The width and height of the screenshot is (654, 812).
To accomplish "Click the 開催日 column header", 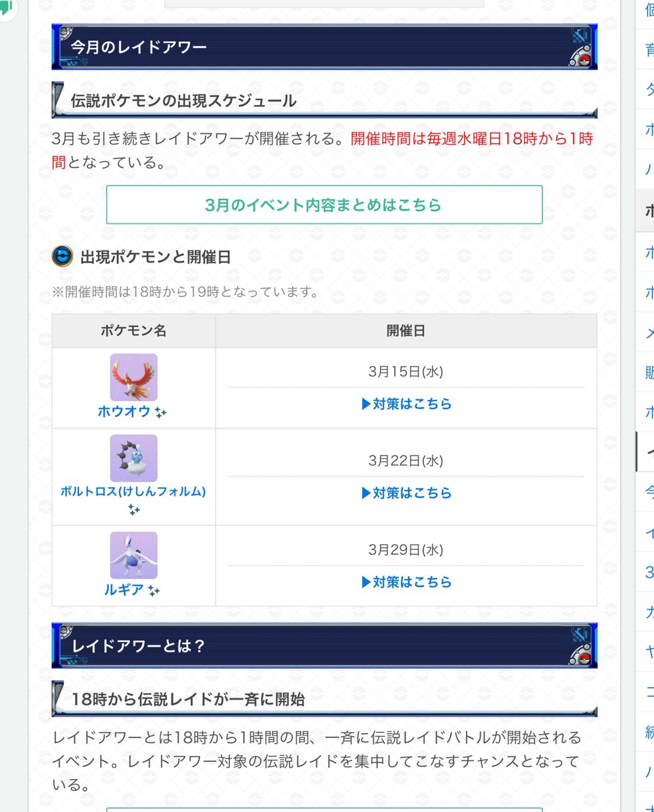I will [406, 331].
